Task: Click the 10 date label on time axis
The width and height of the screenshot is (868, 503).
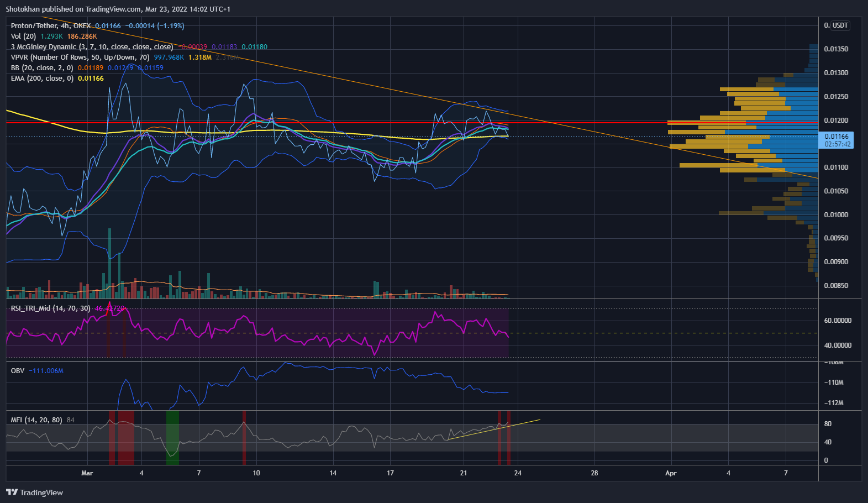Action: (256, 473)
